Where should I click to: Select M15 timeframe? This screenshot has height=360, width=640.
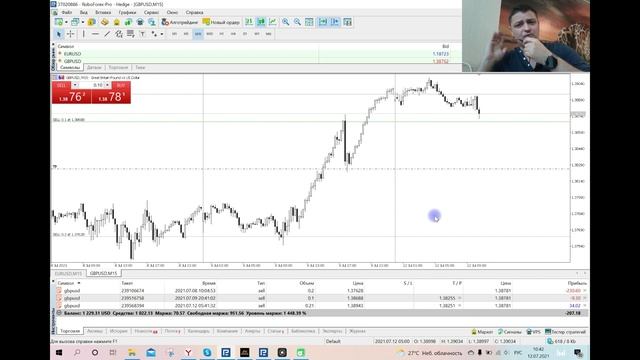pyautogui.click(x=198, y=34)
